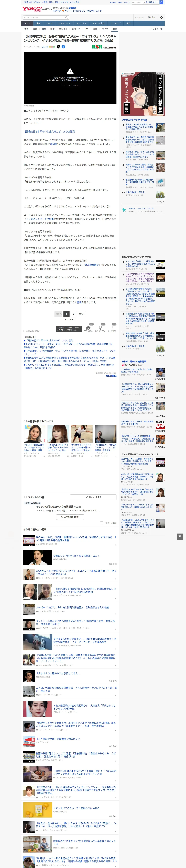The image size is (186, 868).
Task: Open 「両目は失明」recommended article card
Action: [x=106, y=441]
